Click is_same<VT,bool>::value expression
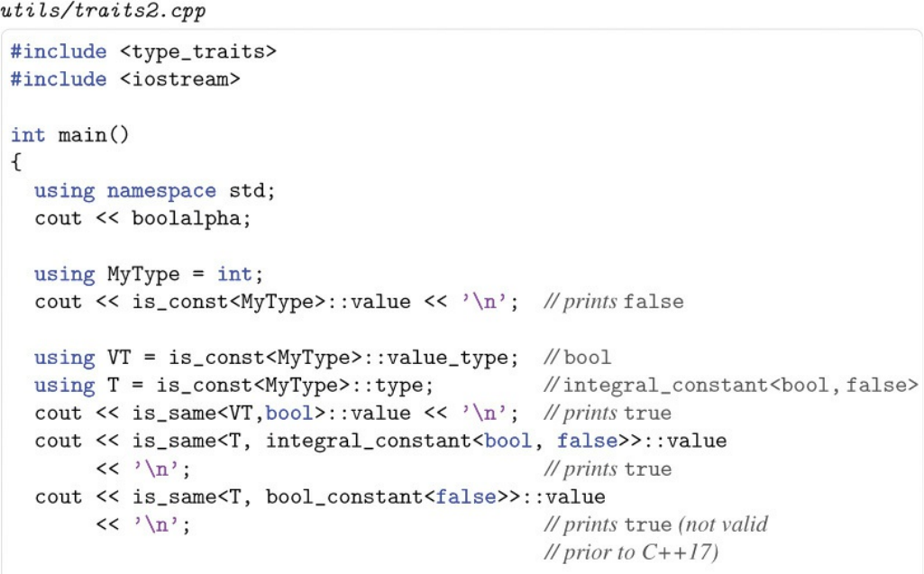The height and width of the screenshot is (574, 924). pos(271,413)
